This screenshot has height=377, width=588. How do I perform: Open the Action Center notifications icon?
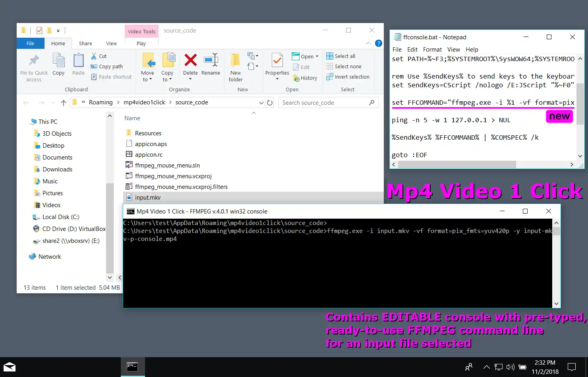pos(572,367)
